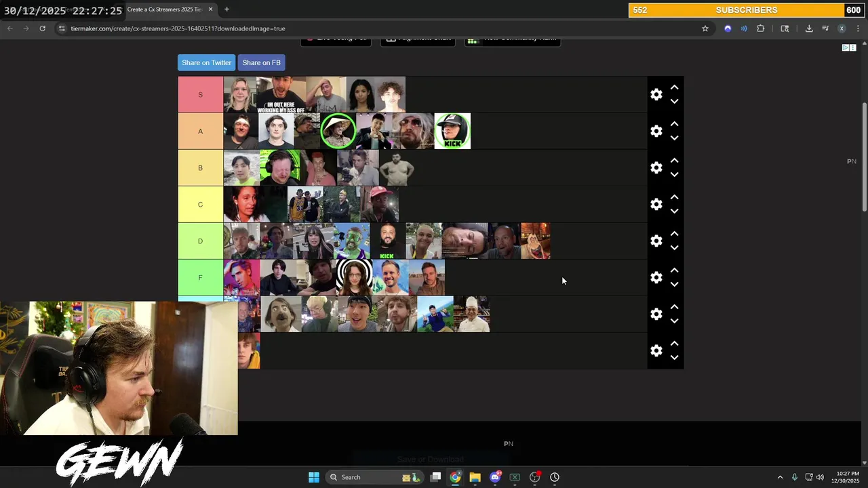This screenshot has width=868, height=488.
Task: Open the browser Downloads icon
Action: (x=809, y=28)
